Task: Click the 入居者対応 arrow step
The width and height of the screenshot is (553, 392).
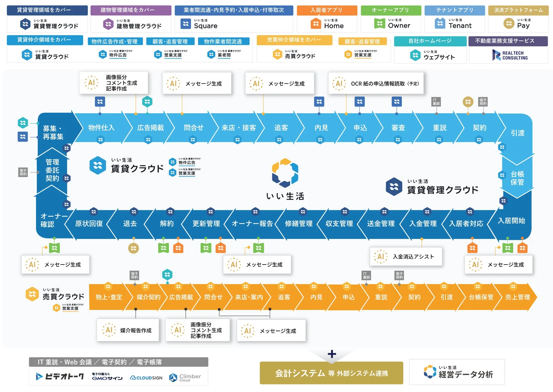Action: (x=466, y=224)
